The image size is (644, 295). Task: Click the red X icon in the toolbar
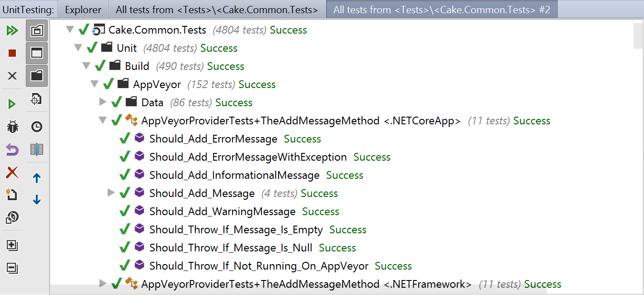[x=12, y=172]
